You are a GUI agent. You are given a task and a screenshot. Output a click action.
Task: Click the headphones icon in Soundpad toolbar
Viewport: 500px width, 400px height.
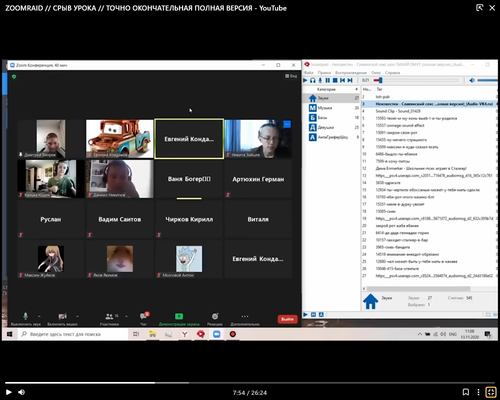tap(313, 80)
